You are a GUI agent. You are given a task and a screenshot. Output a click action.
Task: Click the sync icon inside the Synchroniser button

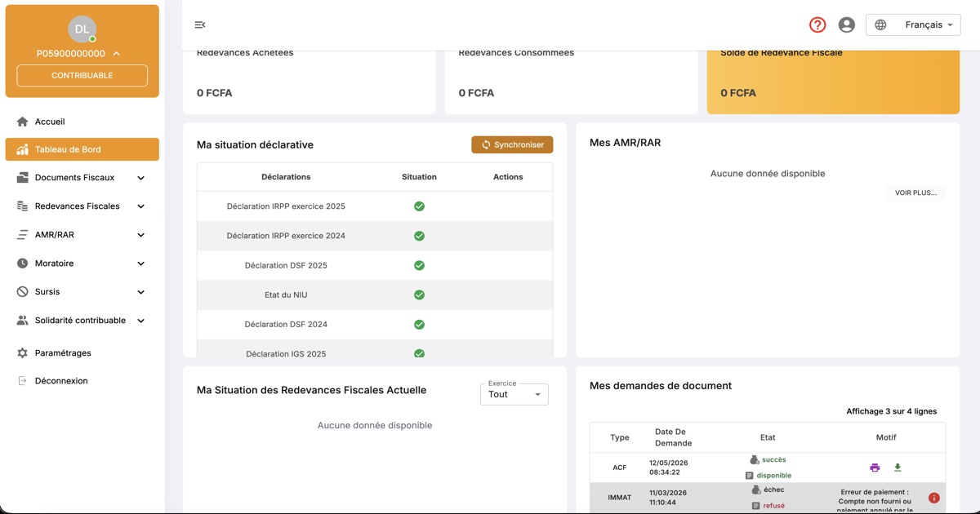[486, 144]
